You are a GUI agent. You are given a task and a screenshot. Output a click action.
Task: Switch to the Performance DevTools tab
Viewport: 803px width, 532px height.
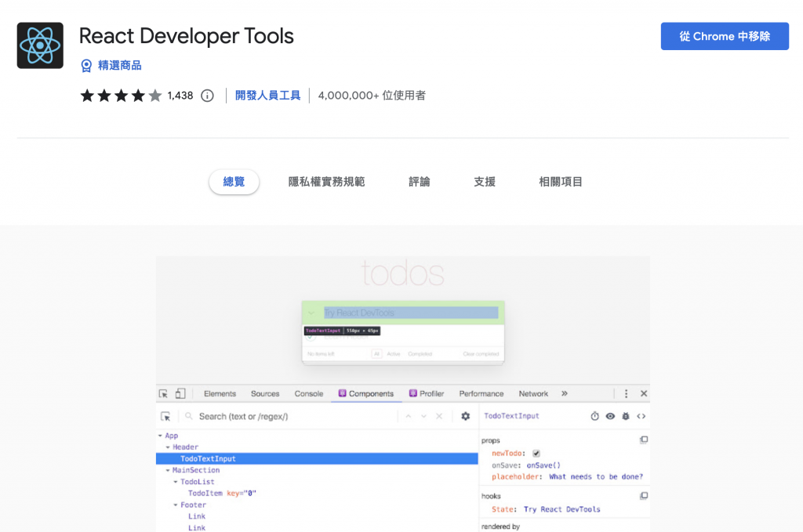pyautogui.click(x=481, y=393)
